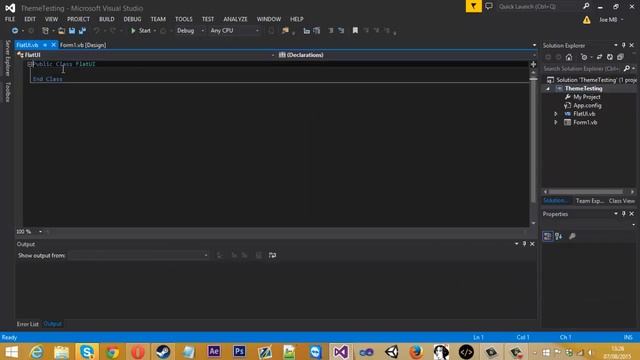Open the Toolbox side tab
The width and height of the screenshot is (640, 360).
7,92
